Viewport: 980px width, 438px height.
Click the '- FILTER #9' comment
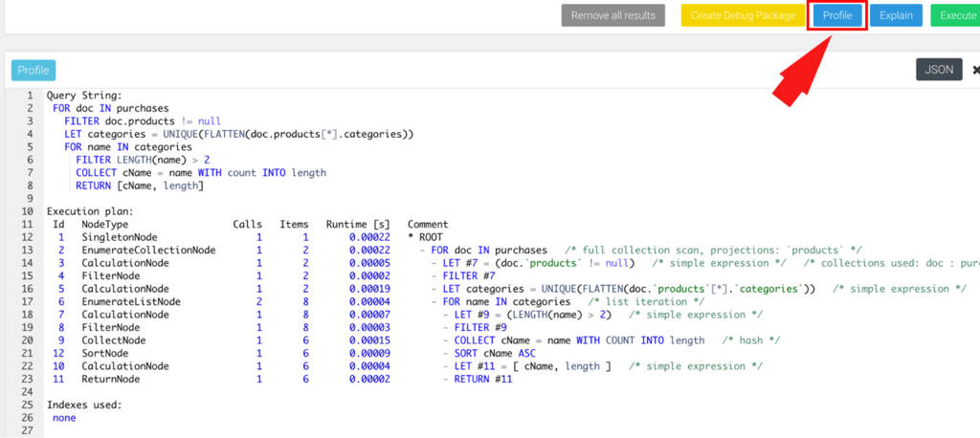click(x=475, y=327)
